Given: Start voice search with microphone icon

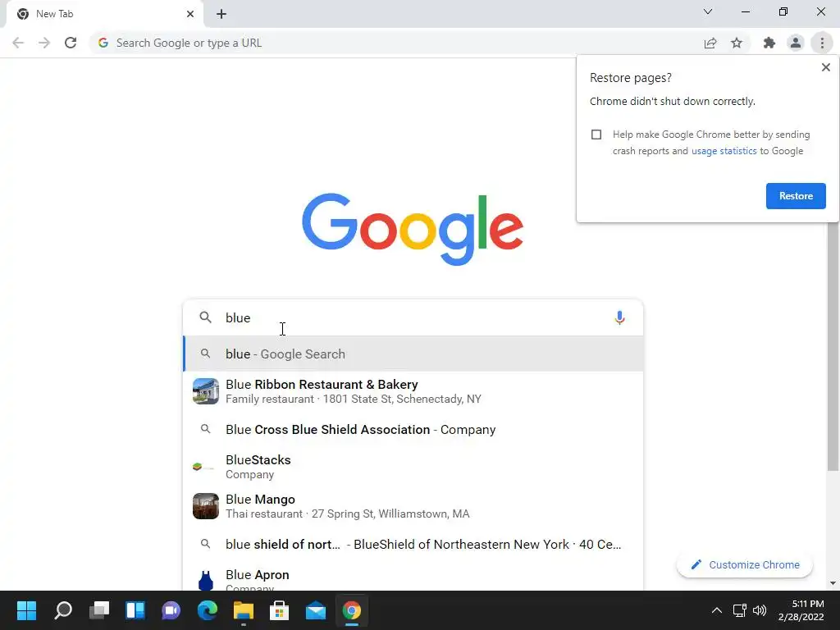Looking at the screenshot, I should click(619, 317).
